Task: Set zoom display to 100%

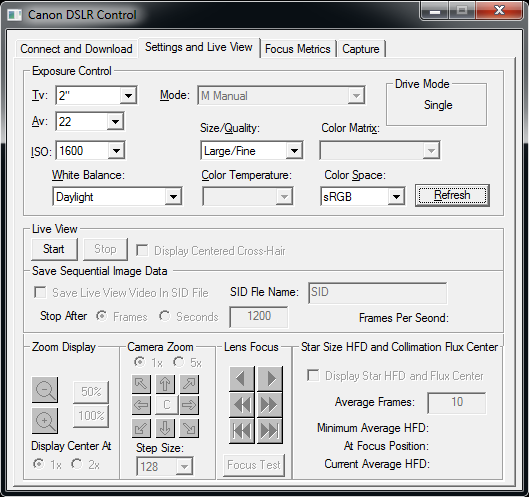Action: (x=91, y=416)
